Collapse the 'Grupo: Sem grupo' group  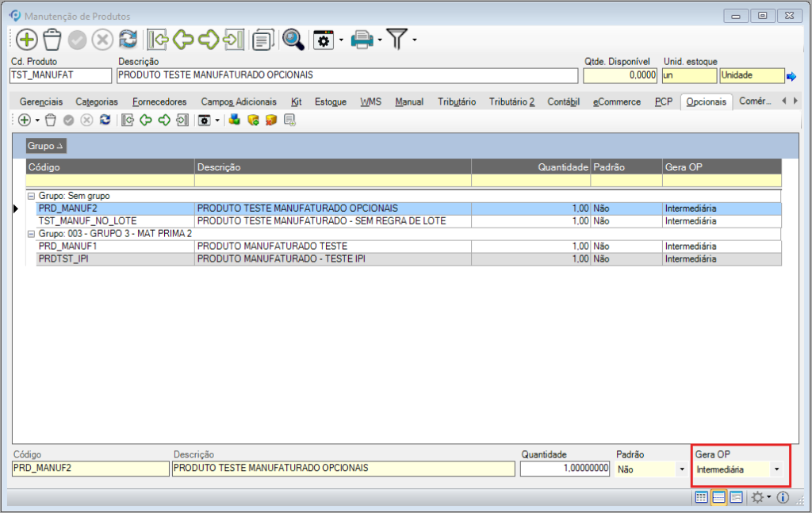31,195
